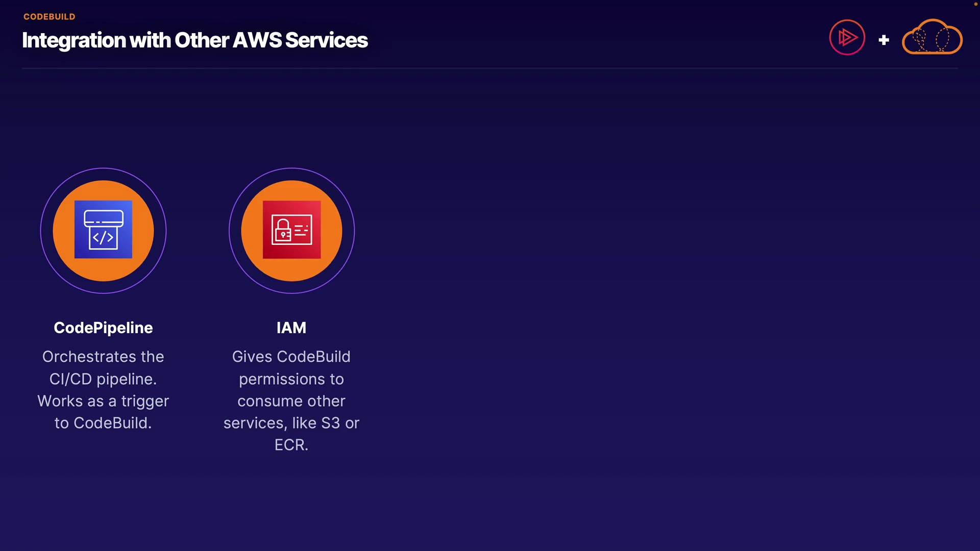Viewport: 980px width, 551px height.
Task: Click the 'services, like S3 or' text line
Action: [291, 423]
